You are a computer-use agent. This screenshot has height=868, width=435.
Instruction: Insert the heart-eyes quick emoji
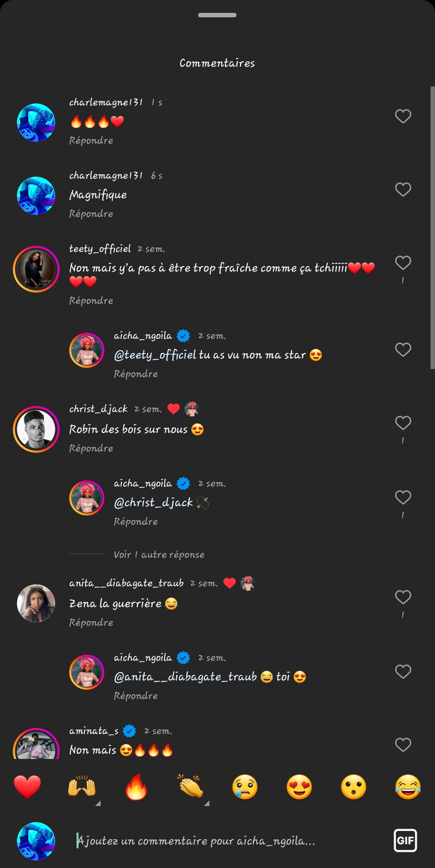(x=299, y=787)
